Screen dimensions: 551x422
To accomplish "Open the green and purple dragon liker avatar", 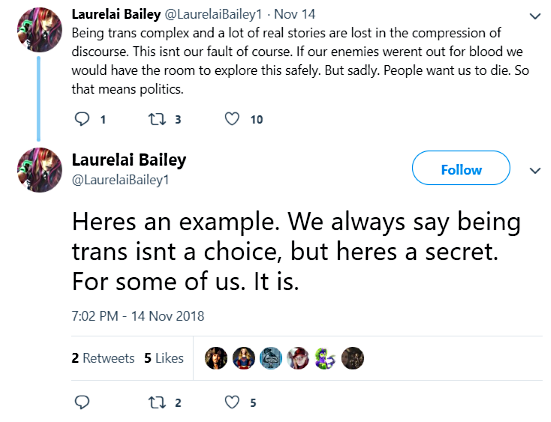I will (325, 358).
